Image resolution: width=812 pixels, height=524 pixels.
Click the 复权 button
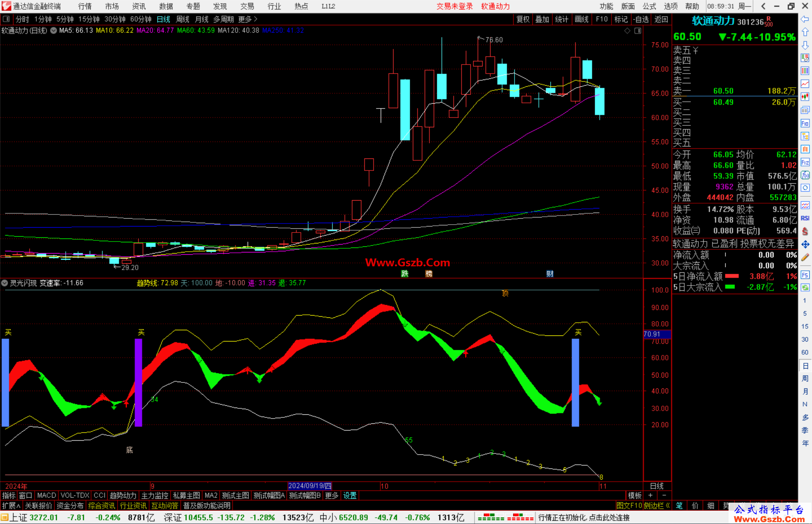523,19
